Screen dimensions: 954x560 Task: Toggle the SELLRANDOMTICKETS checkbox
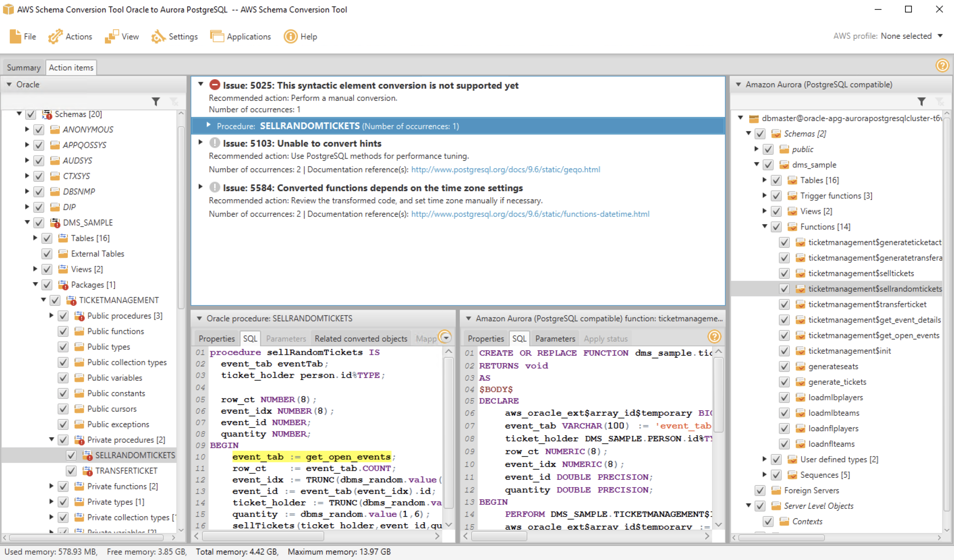click(71, 455)
